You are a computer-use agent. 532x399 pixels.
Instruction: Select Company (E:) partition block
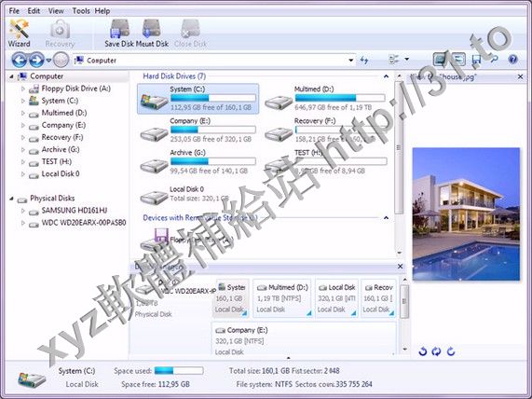pyautogui.click(x=304, y=339)
